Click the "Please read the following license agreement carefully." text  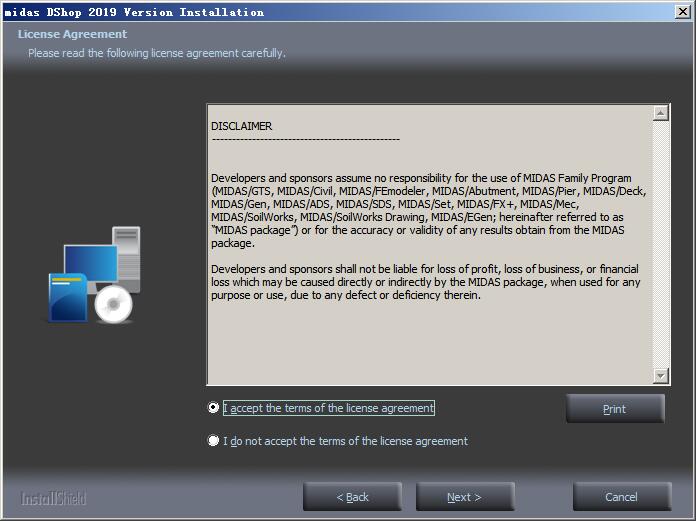click(x=157, y=53)
